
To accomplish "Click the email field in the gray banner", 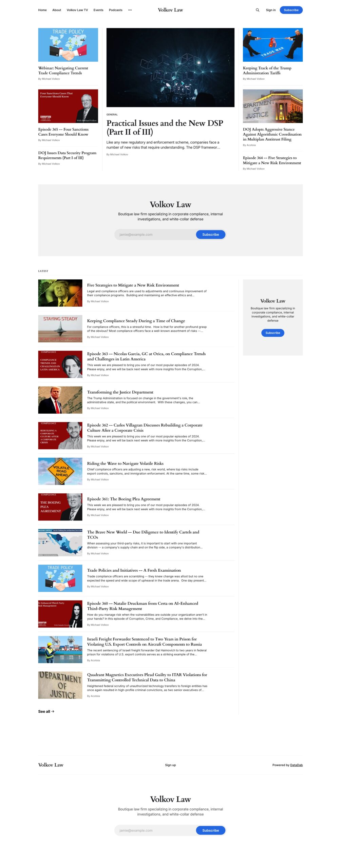I will pos(155,235).
